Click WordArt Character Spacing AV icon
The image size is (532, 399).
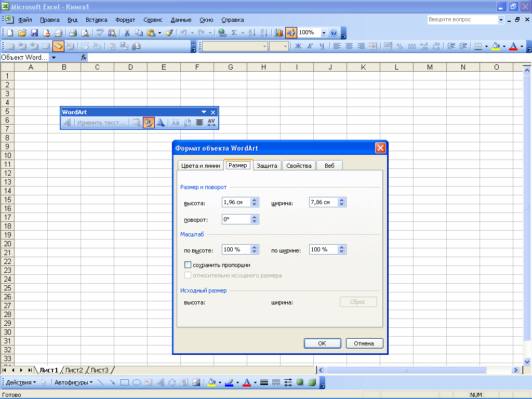[211, 123]
